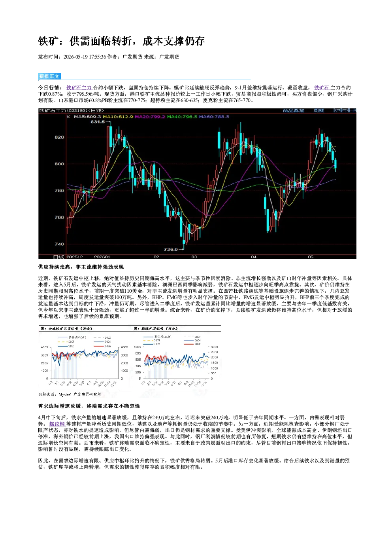Follow the 铁矿石 link before 主力合约下跌0.87%

coord(322,88)
